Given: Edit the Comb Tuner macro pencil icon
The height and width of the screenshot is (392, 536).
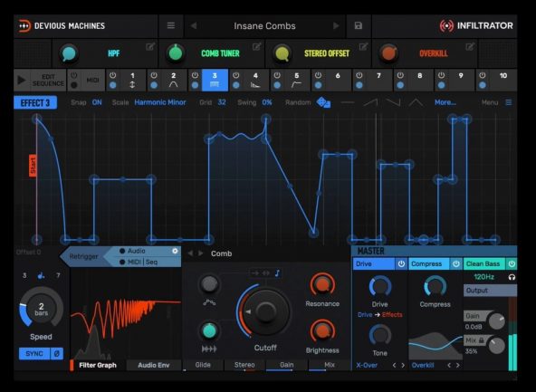Looking at the screenshot, I should [x=257, y=47].
